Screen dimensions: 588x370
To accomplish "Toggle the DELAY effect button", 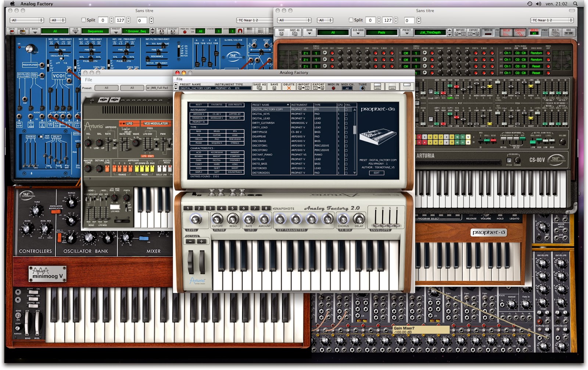I will 506,32.
